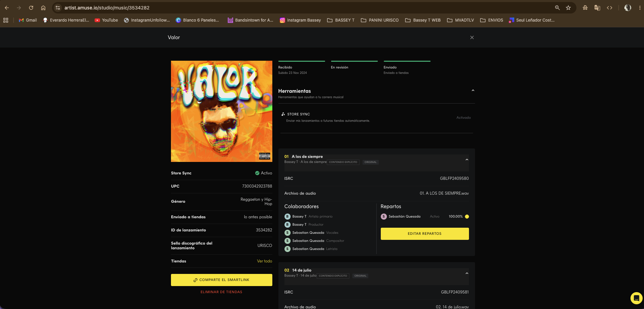Click the Valor album cover artwork
The image size is (644, 309).
tap(222, 111)
